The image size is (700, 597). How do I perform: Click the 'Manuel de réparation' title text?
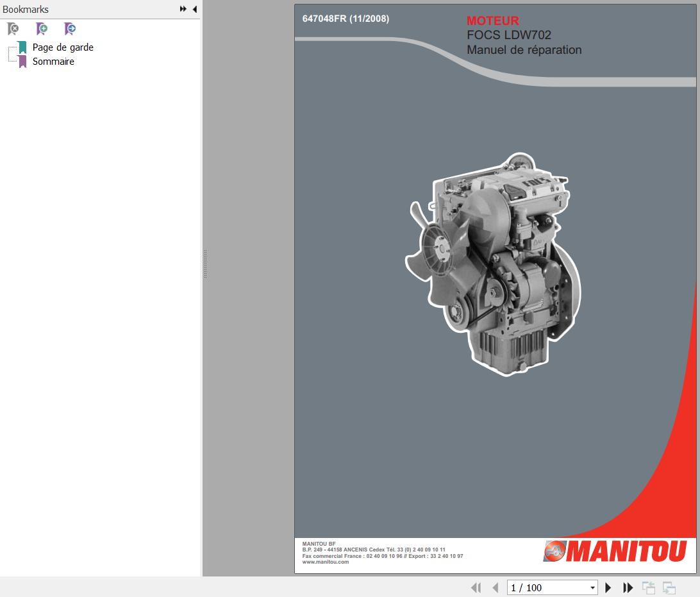point(524,50)
